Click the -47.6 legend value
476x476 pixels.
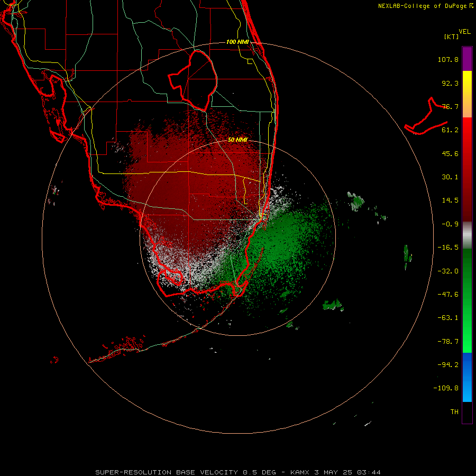(448, 295)
